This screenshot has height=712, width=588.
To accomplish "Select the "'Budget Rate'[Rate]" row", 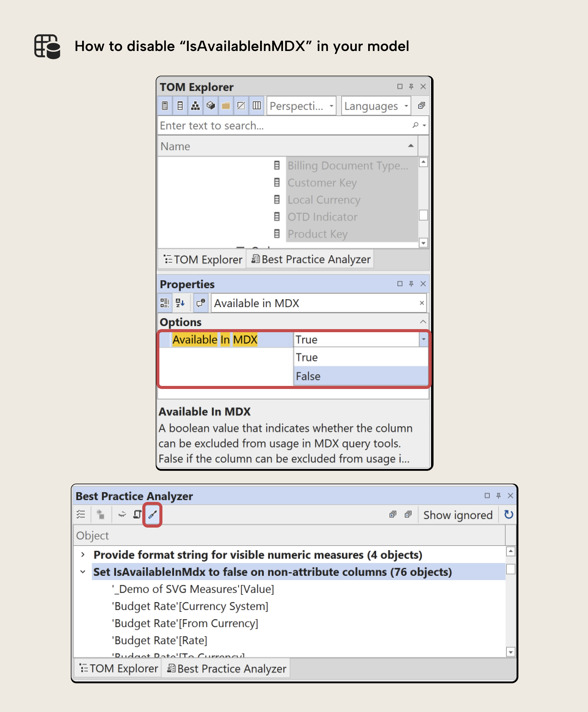I will pos(160,641).
